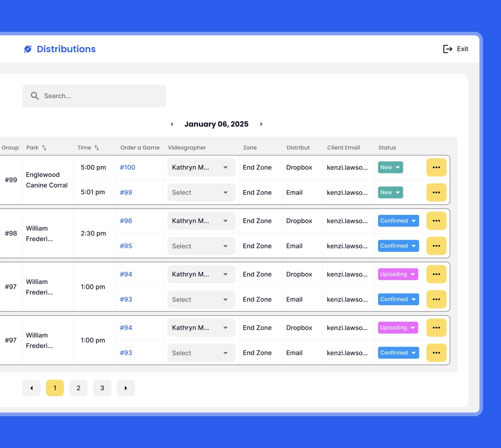Open order link #96
The height and width of the screenshot is (448, 501).
coord(126,221)
